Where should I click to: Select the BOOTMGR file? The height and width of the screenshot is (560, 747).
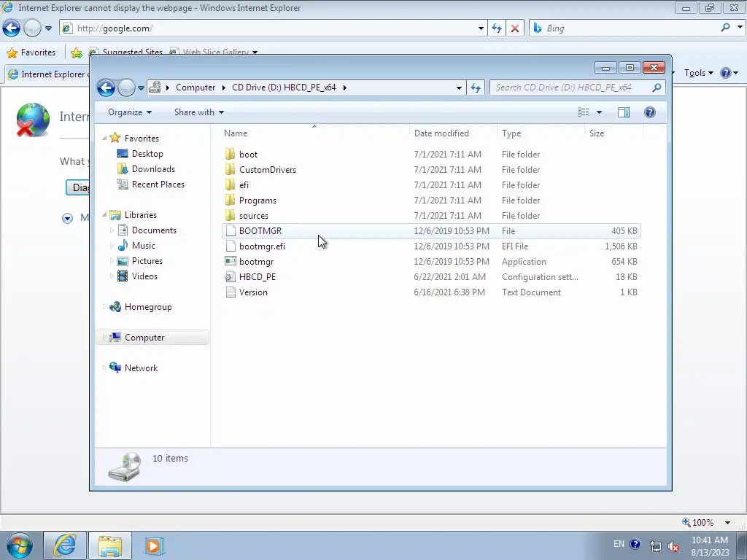click(x=430, y=231)
